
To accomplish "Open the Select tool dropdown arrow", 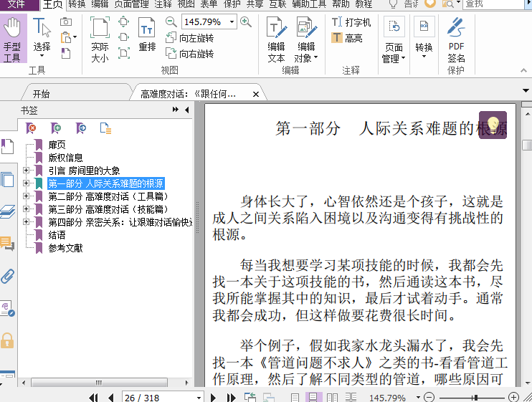I will (x=42, y=56).
